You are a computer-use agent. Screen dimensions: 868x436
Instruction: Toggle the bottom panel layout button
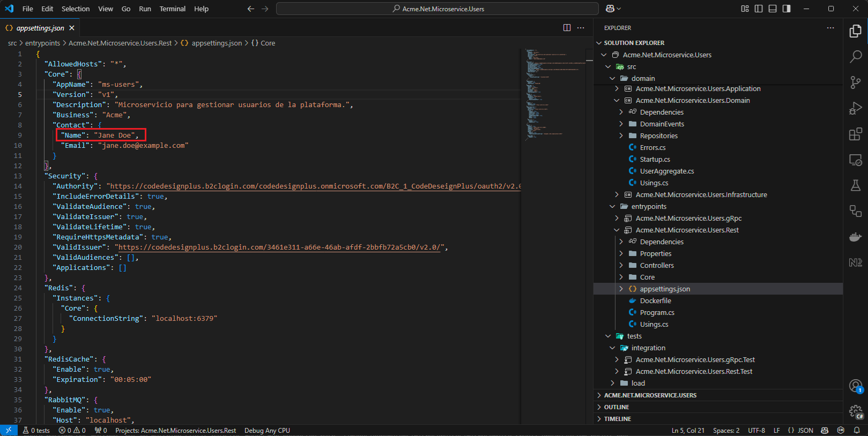pyautogui.click(x=773, y=9)
